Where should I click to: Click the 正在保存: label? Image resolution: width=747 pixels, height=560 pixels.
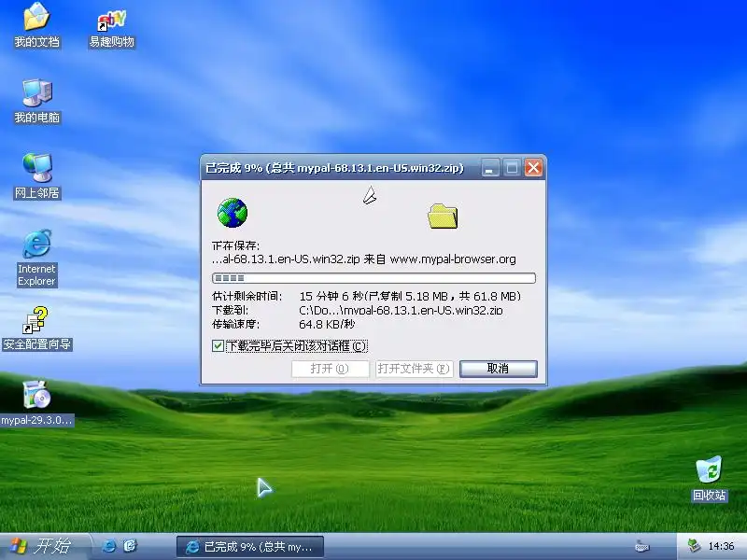point(236,245)
